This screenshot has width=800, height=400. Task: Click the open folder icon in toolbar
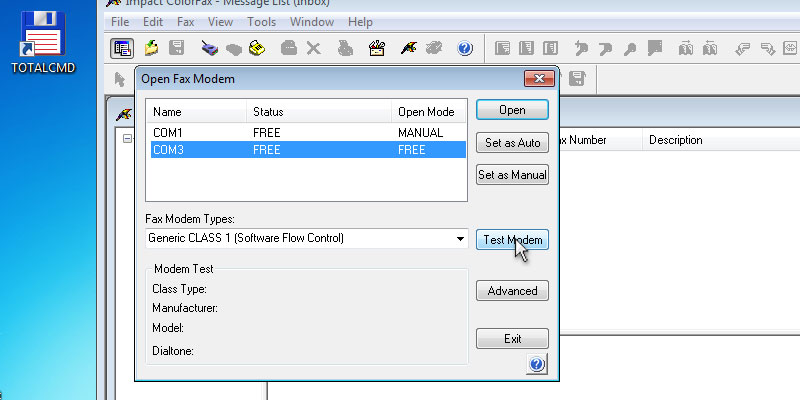coord(152,47)
